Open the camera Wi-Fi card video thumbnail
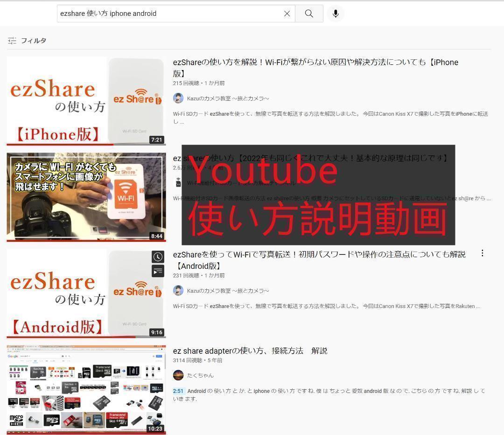Screen dimensions: 504x435 (86, 197)
